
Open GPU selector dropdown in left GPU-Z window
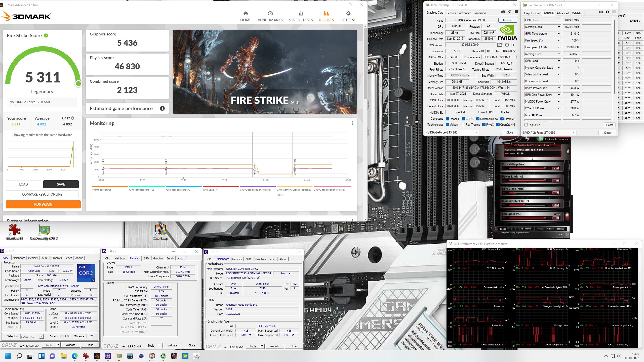point(452,132)
